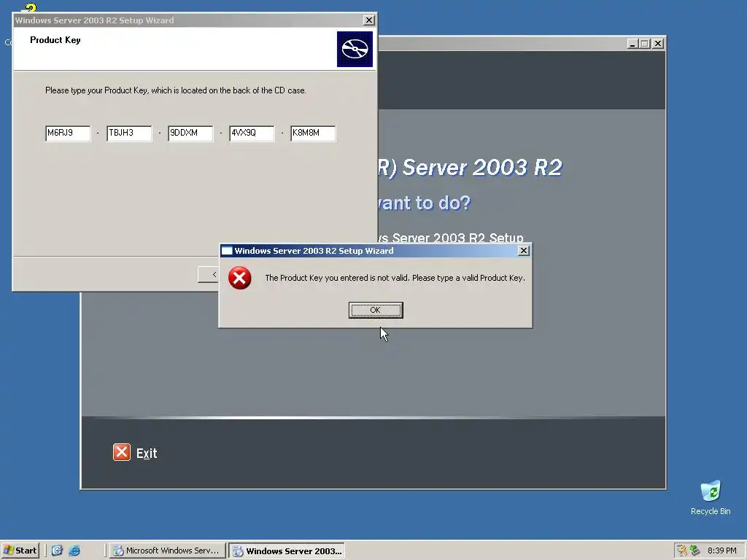Close the Server 2003 R2 autorun window
This screenshot has height=560, width=747.
658,43
